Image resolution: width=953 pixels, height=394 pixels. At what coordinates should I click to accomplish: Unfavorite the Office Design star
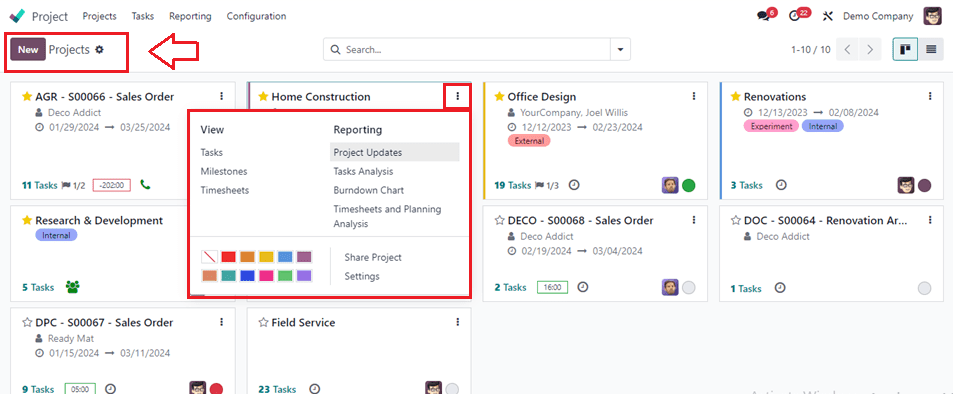[x=500, y=97]
